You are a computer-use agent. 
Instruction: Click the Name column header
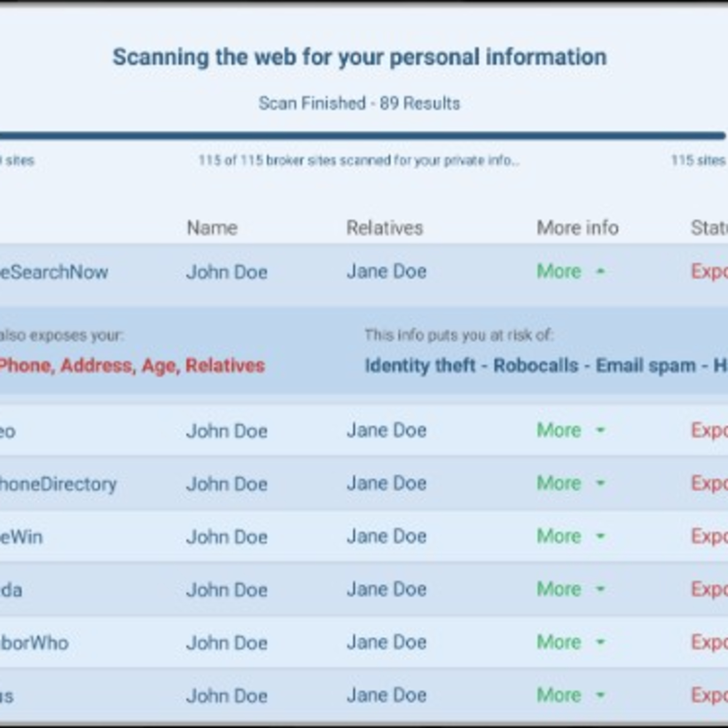pyautogui.click(x=212, y=228)
